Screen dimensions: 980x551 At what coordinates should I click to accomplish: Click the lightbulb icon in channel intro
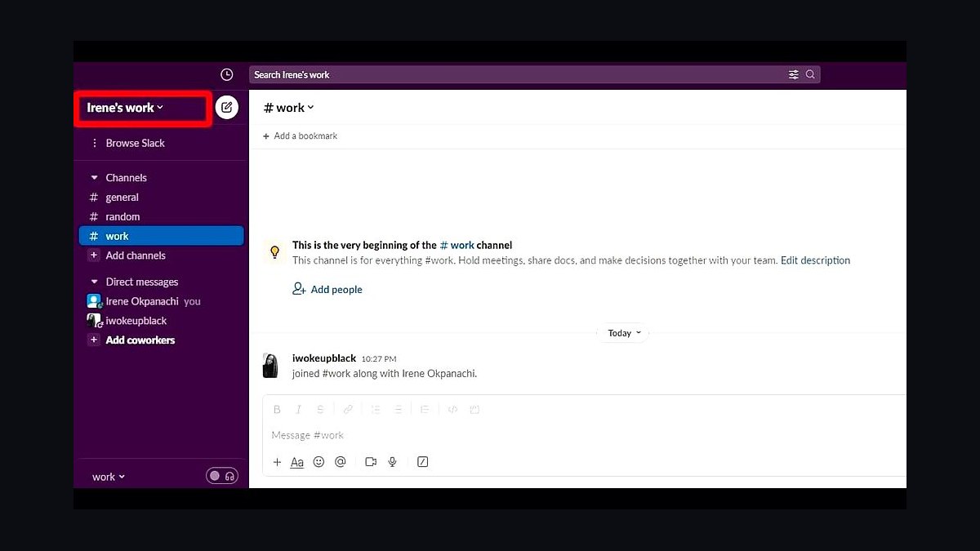point(275,251)
